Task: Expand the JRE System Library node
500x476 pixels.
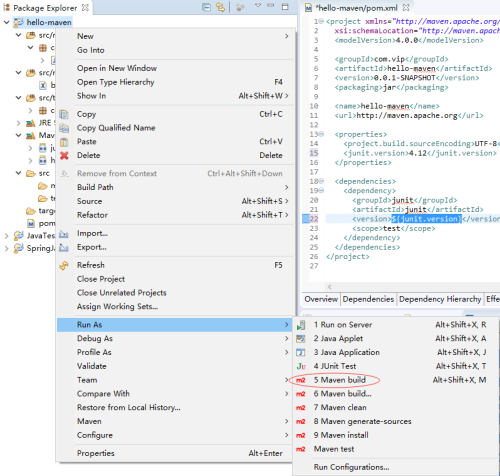Action: pos(19,123)
